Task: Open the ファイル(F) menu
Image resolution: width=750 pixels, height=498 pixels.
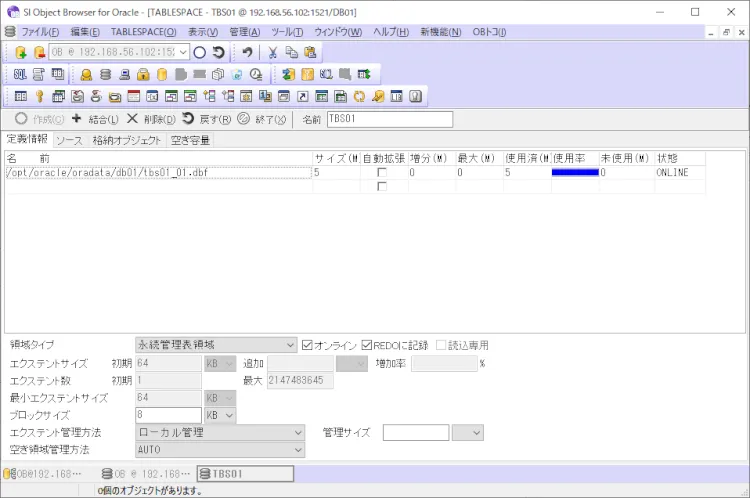Action: 40,32
